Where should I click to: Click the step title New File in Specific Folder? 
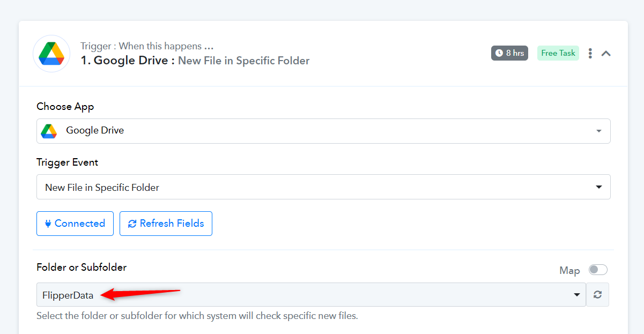click(244, 61)
